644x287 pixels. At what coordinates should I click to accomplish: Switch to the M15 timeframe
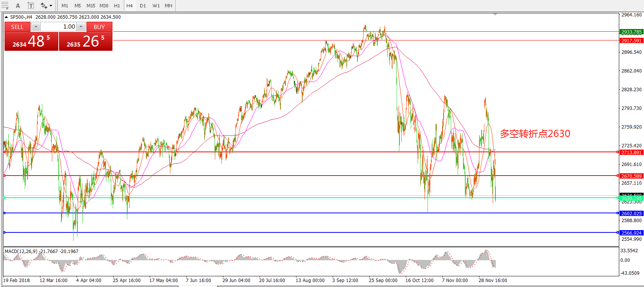point(91,6)
